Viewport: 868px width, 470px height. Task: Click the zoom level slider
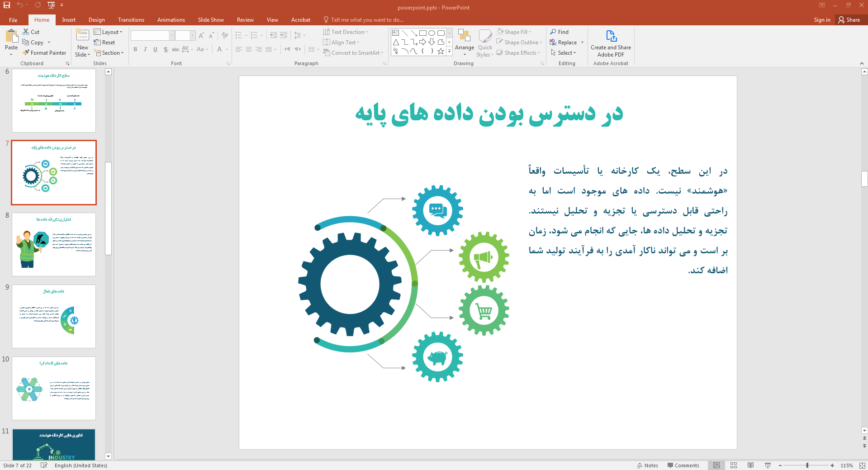807,465
